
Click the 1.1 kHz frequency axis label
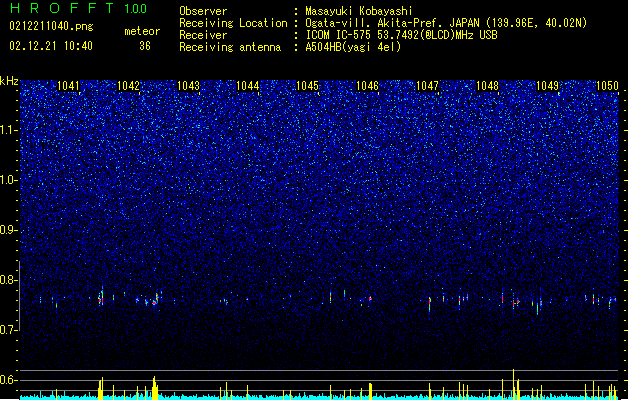point(9,130)
